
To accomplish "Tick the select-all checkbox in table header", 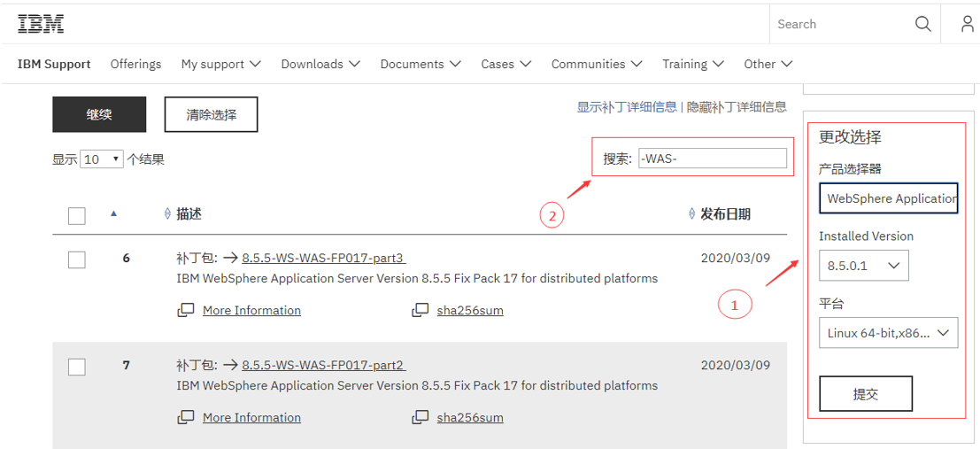I will pyautogui.click(x=76, y=216).
